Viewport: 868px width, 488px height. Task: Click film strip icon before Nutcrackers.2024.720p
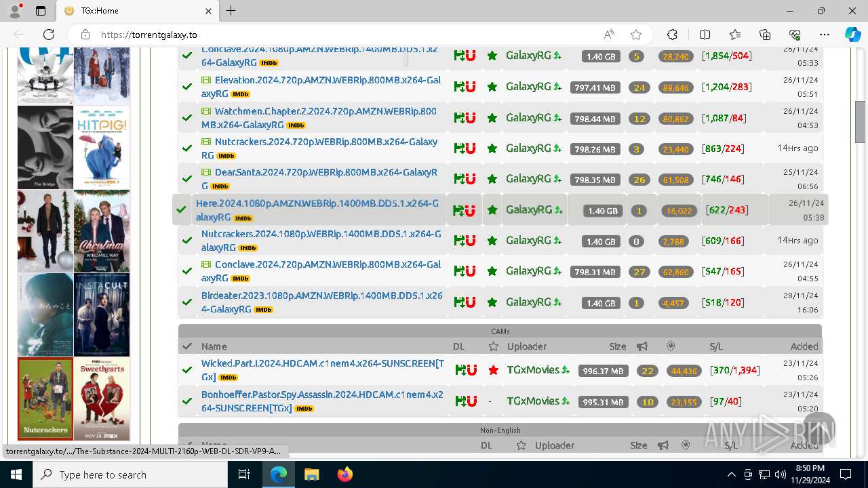coord(206,142)
